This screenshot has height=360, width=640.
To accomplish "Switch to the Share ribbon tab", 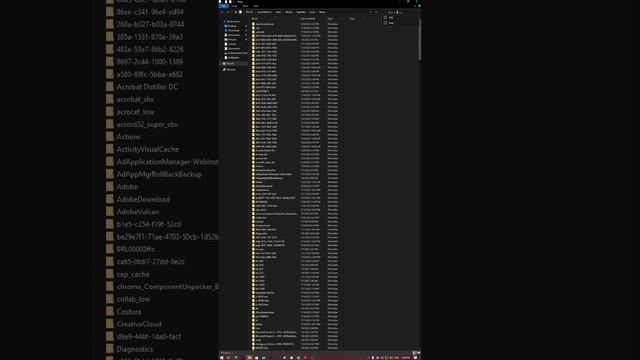I will coord(245,6).
